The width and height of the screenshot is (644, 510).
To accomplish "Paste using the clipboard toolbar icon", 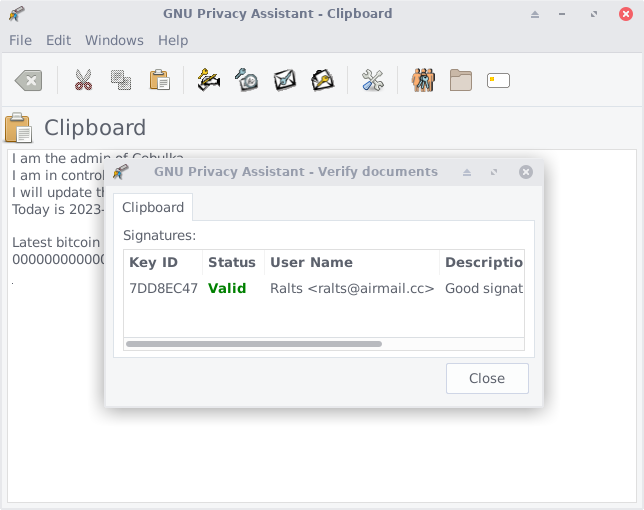I will pyautogui.click(x=159, y=80).
